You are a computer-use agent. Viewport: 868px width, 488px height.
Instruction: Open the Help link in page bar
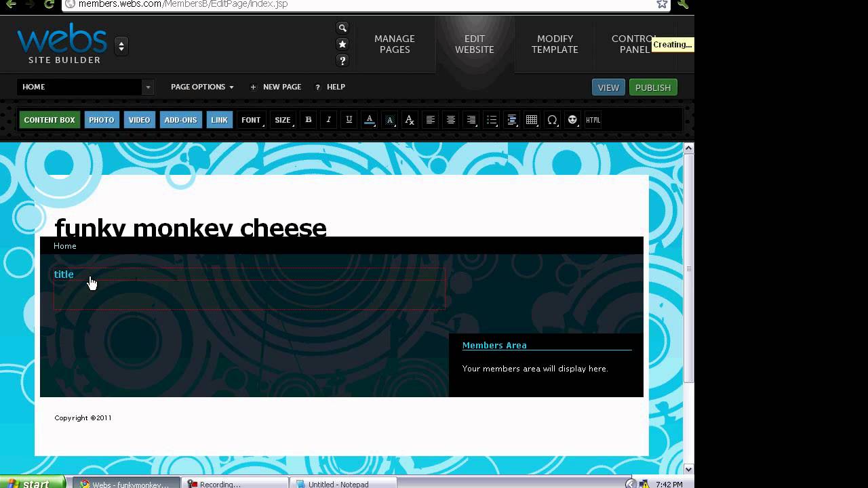click(330, 87)
